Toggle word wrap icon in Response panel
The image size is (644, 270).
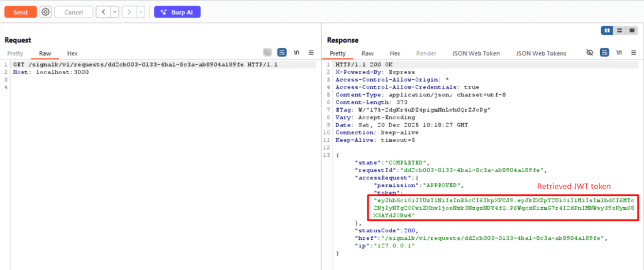click(x=604, y=53)
